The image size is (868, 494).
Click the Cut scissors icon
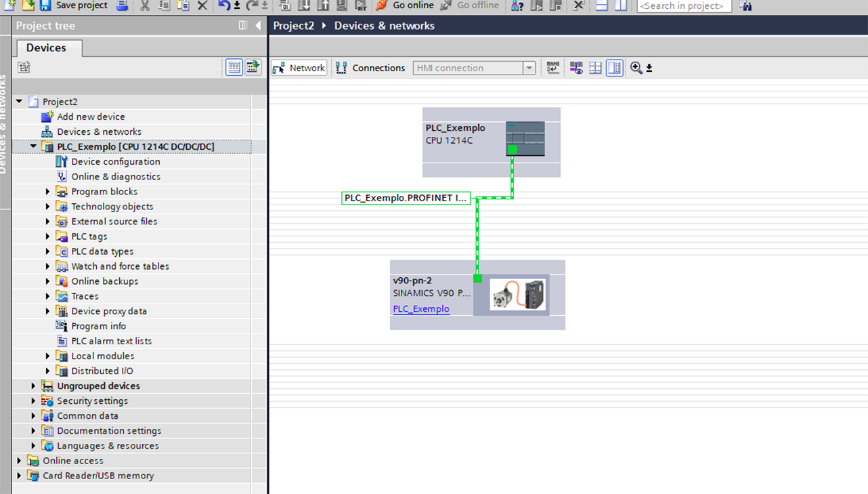tap(145, 5)
